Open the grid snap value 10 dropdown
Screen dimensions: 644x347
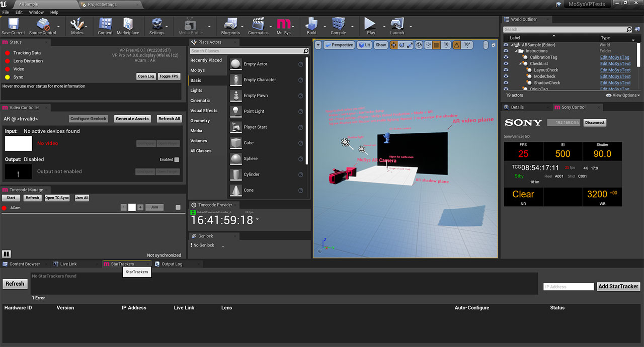tap(446, 45)
